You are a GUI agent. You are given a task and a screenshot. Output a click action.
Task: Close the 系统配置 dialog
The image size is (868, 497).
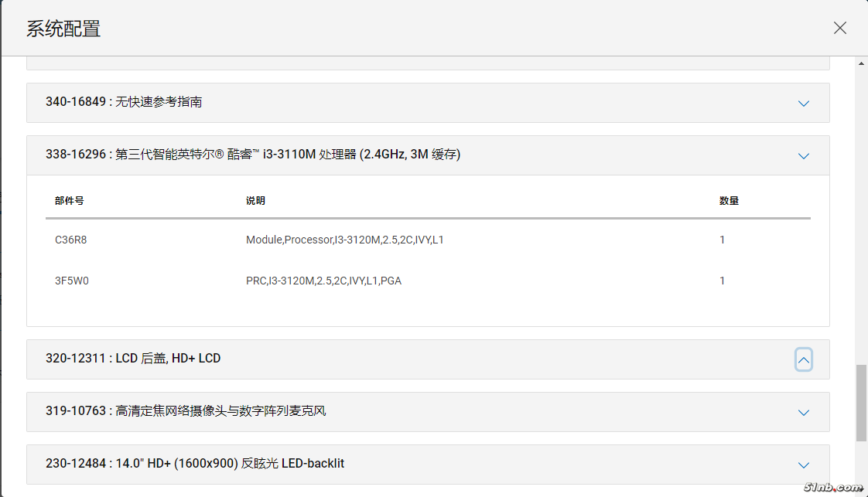click(839, 29)
